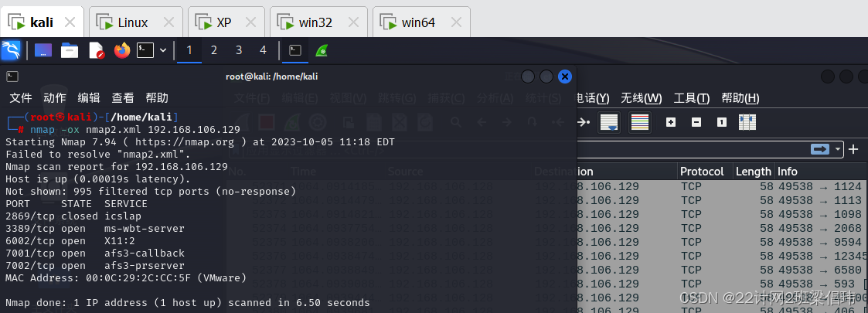Launch the text editor from the panel
Viewport: 868px width, 313px height.
tap(97, 50)
